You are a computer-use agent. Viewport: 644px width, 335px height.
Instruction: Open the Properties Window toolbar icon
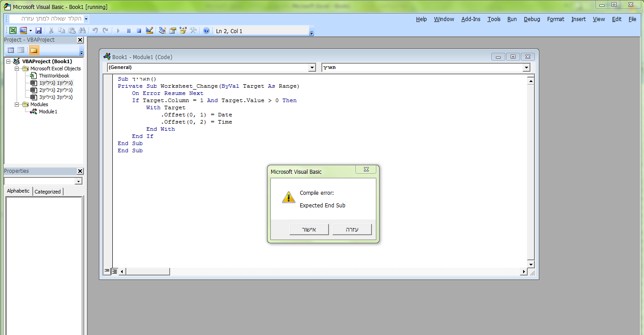(x=172, y=30)
